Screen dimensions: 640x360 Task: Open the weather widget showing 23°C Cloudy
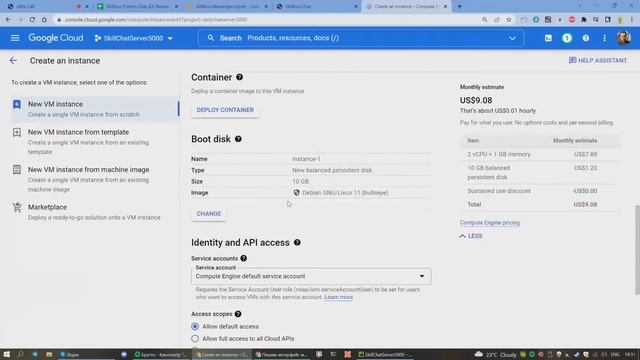click(496, 354)
